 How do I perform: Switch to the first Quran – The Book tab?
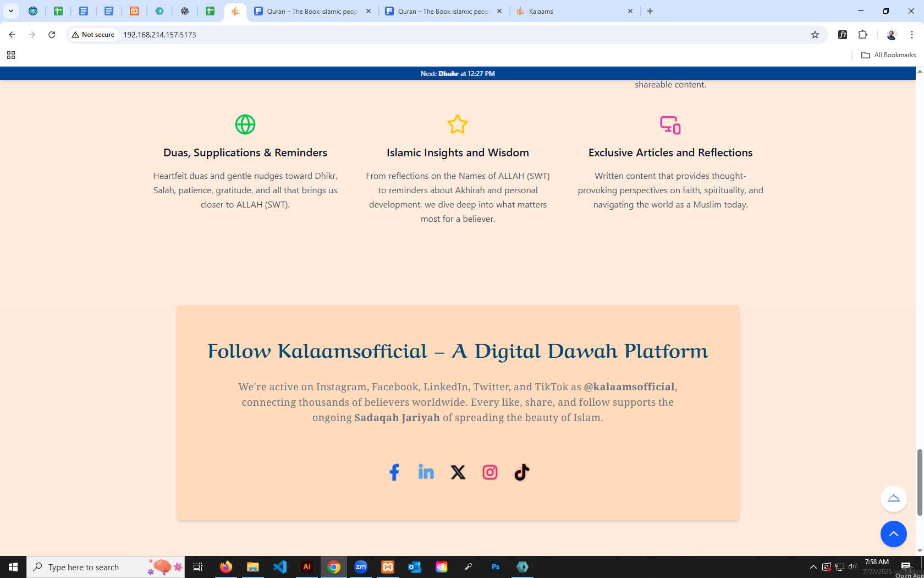coord(312,11)
